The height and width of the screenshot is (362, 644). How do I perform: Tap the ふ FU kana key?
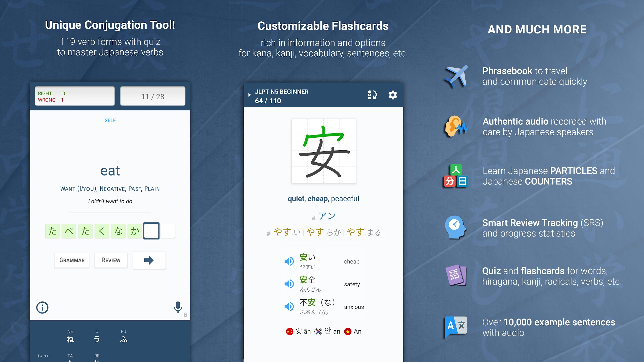124,336
